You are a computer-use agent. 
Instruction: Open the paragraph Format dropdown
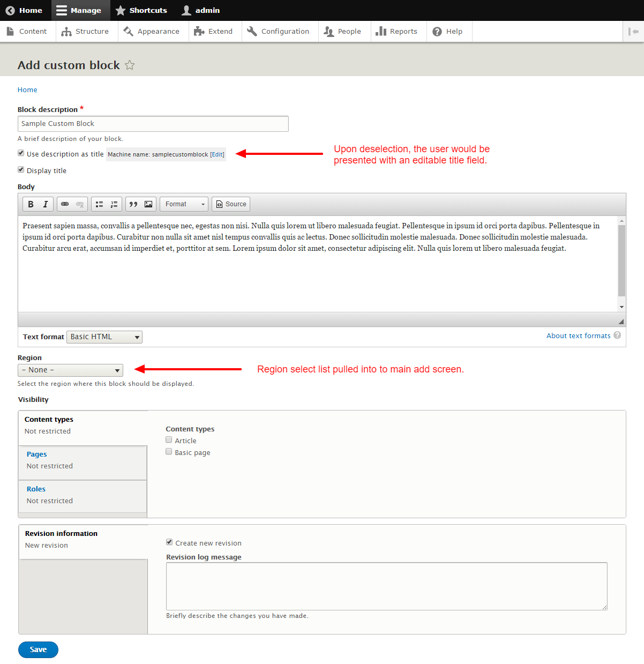click(x=183, y=204)
